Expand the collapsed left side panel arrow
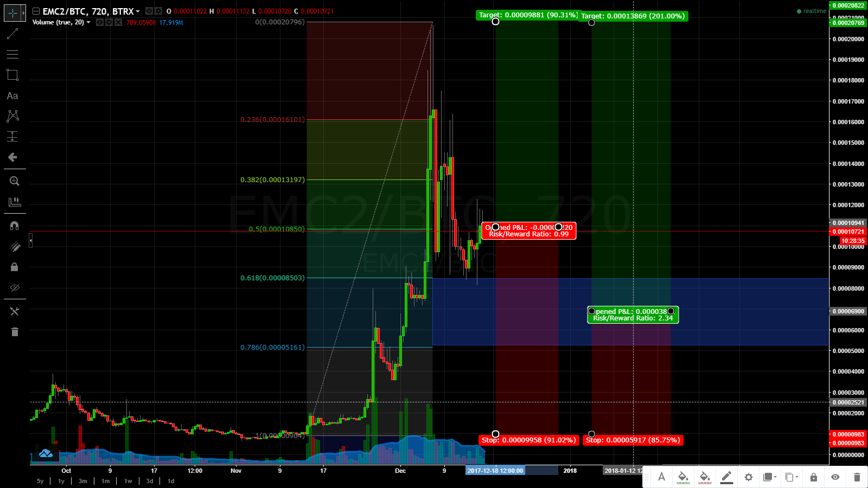 tap(30, 240)
